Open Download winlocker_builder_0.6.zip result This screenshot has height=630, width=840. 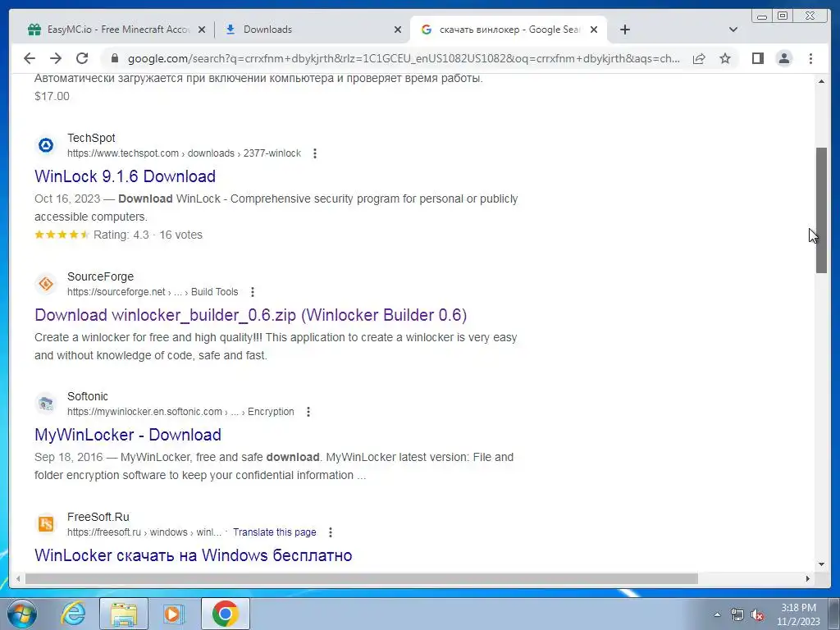tap(251, 315)
